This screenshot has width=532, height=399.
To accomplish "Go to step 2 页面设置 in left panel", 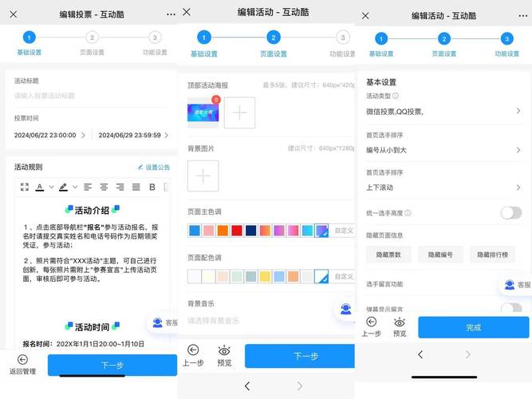I will tap(92, 38).
